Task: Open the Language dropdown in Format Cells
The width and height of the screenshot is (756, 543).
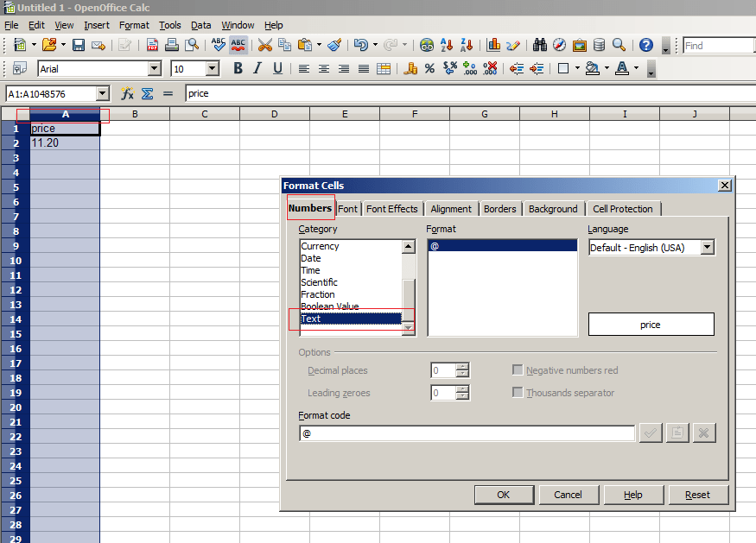Action: click(x=708, y=247)
